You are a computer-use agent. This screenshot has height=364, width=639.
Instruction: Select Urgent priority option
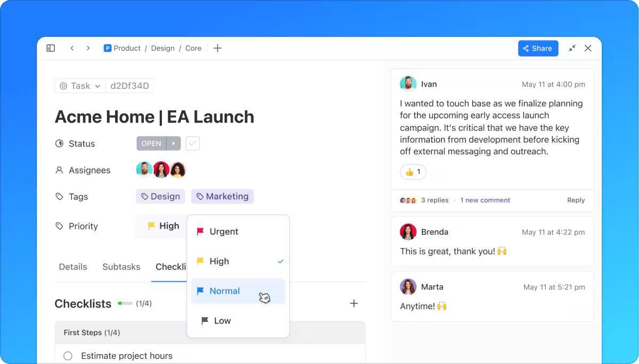238,231
